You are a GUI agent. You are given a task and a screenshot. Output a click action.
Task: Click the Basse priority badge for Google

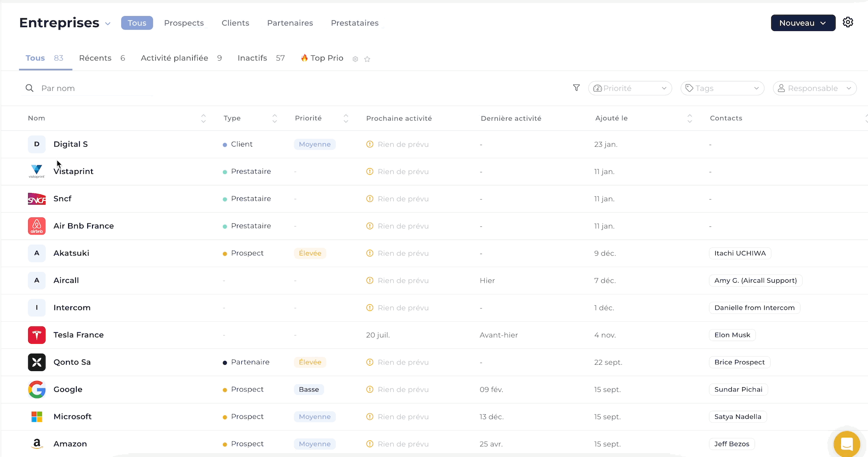(309, 389)
